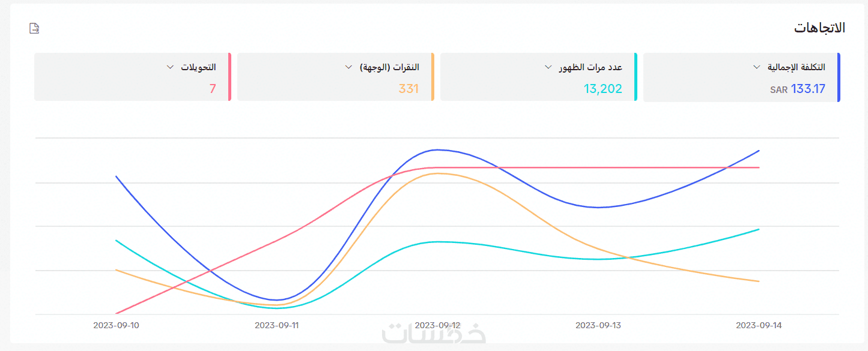Select the 2023-09-10 date on the axis

[116, 325]
